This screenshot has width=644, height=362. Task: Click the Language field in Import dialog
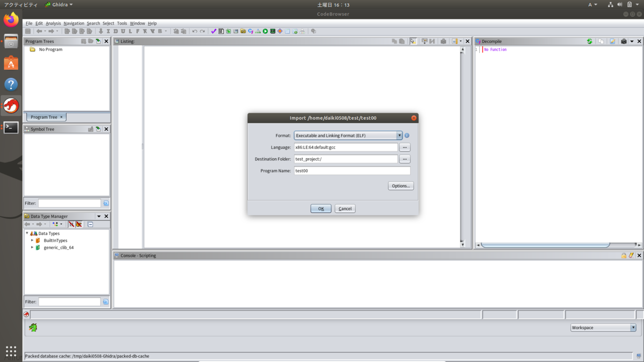pos(346,147)
